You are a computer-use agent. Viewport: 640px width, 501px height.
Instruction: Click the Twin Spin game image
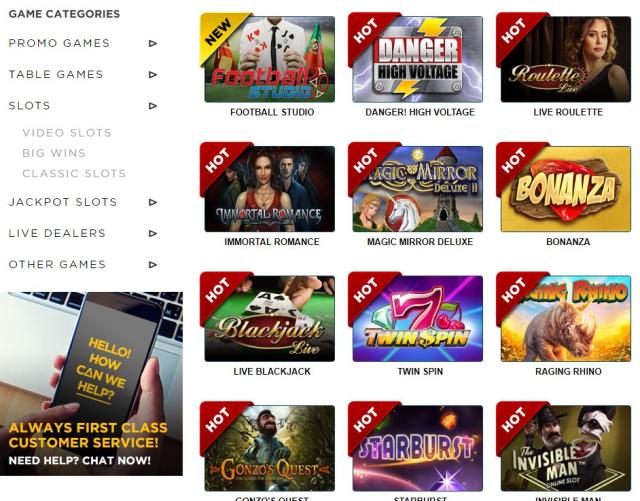(418, 318)
